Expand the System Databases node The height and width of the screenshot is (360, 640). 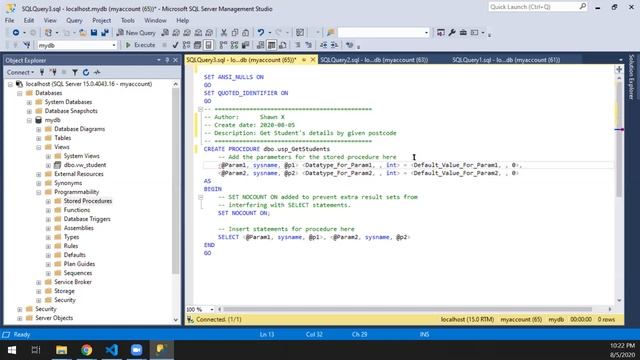click(x=29, y=102)
